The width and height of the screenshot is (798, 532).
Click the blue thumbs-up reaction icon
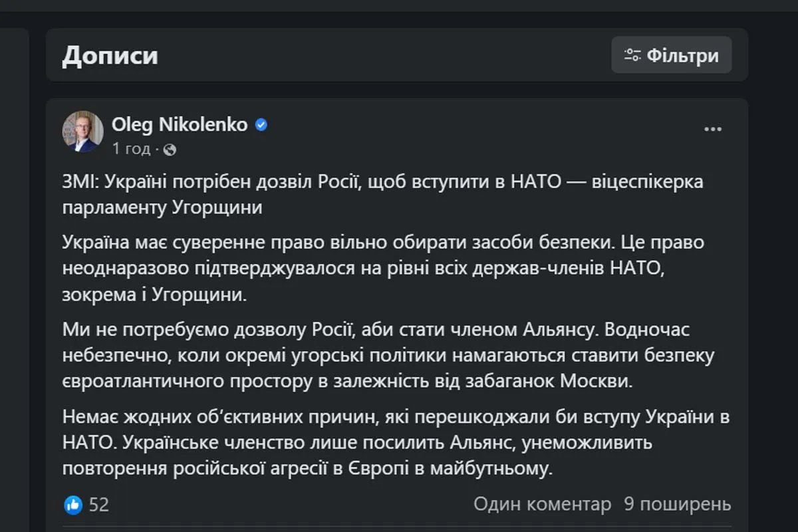coord(72,505)
